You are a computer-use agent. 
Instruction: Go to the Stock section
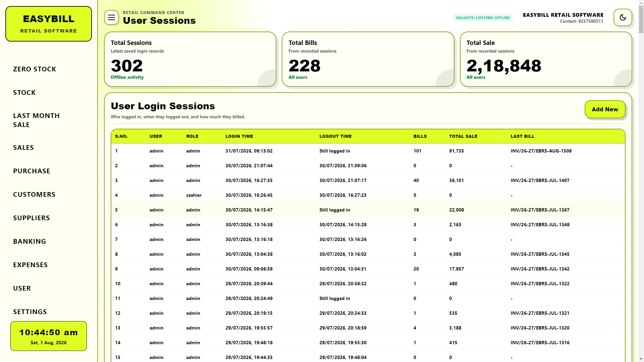click(x=24, y=93)
